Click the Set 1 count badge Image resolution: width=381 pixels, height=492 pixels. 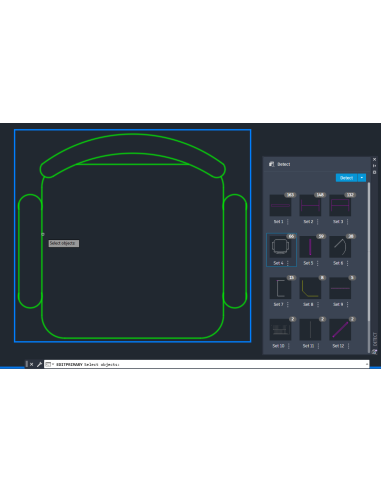(x=290, y=195)
